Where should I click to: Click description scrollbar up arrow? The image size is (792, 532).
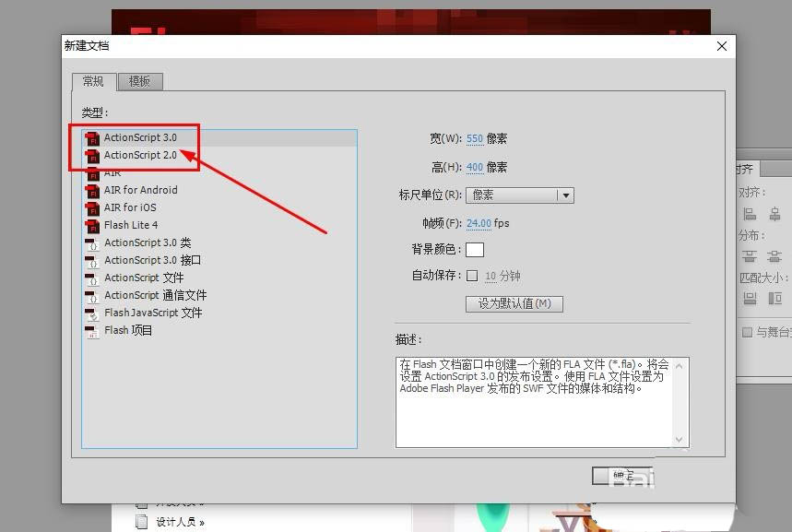680,366
